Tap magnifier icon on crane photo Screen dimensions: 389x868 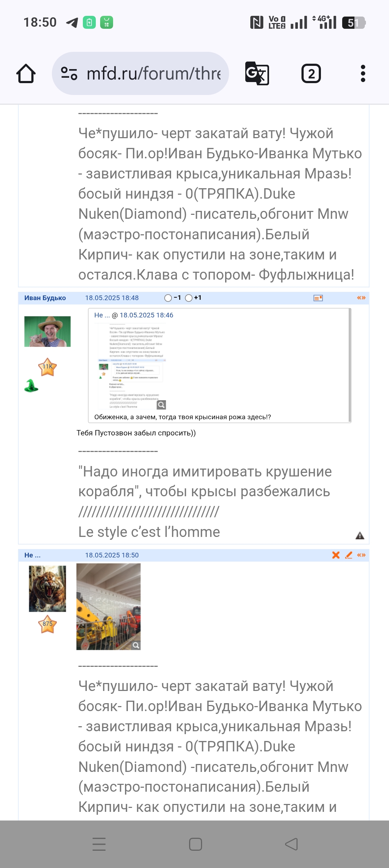click(x=136, y=645)
